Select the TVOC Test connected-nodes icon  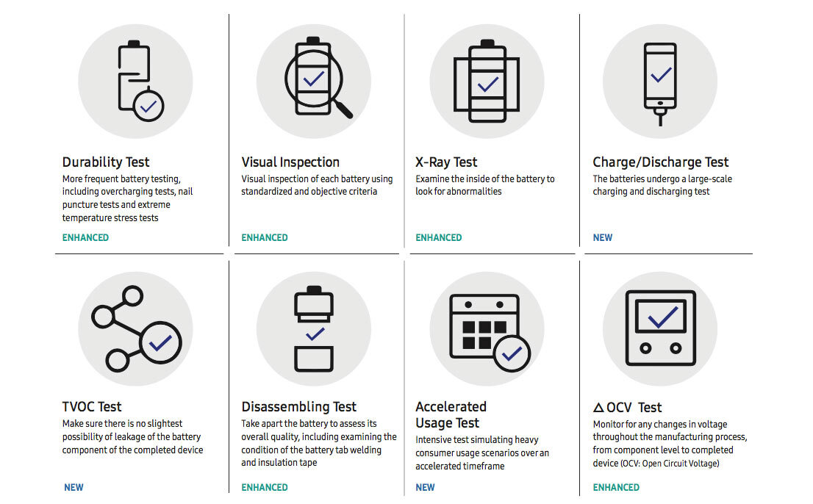(136, 329)
